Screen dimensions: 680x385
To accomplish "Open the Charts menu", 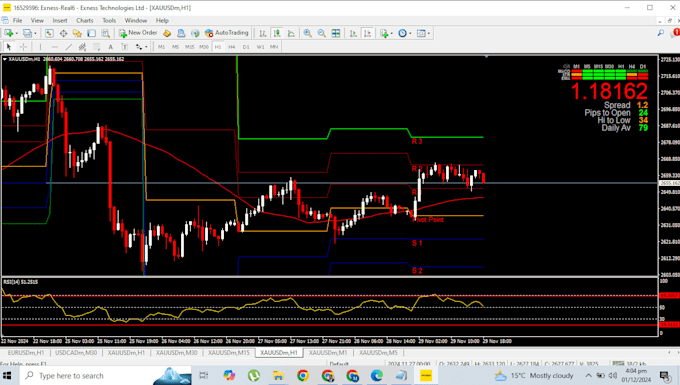I will 85,20.
